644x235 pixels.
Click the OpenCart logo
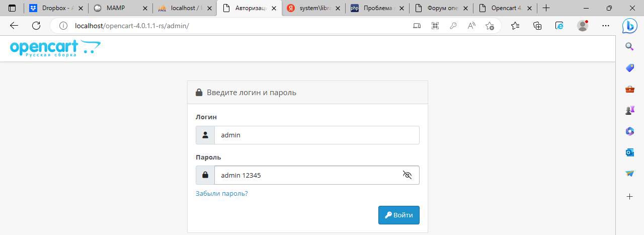click(x=55, y=48)
